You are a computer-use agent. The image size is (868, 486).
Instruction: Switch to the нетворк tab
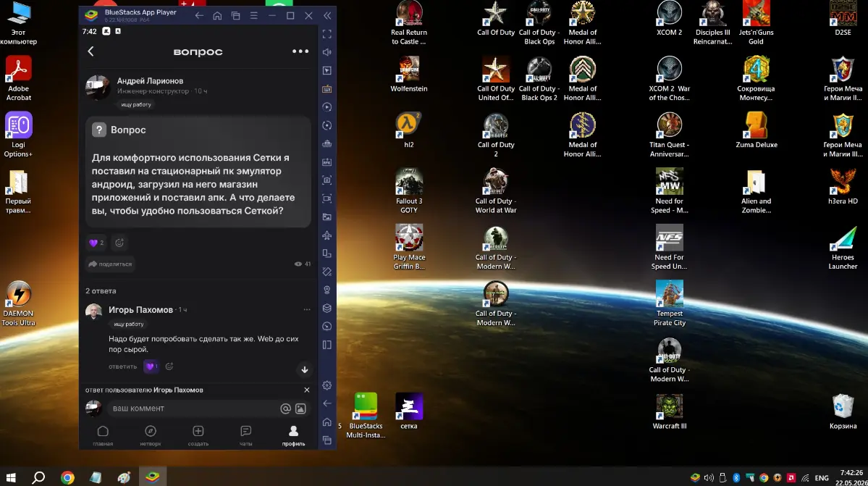151,435
